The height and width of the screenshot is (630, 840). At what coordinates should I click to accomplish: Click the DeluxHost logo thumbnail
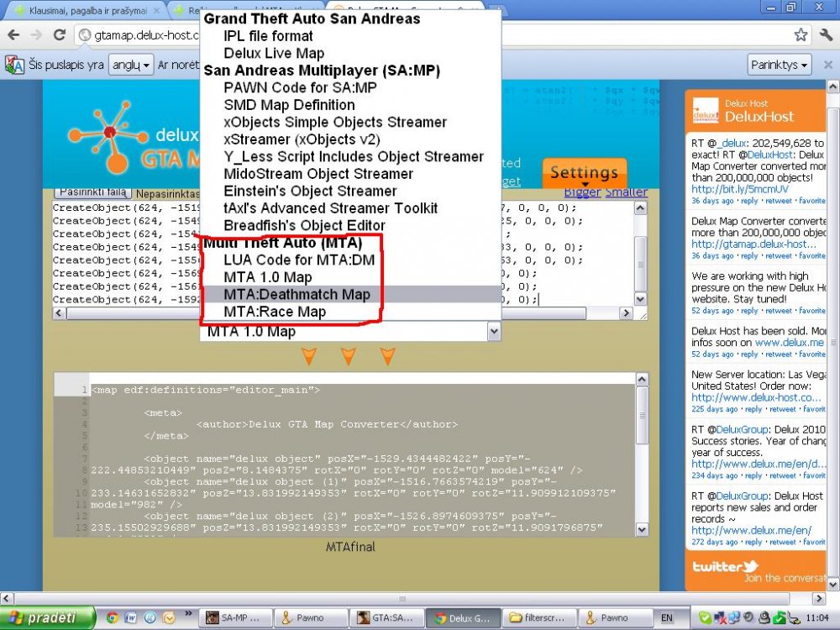click(705, 110)
